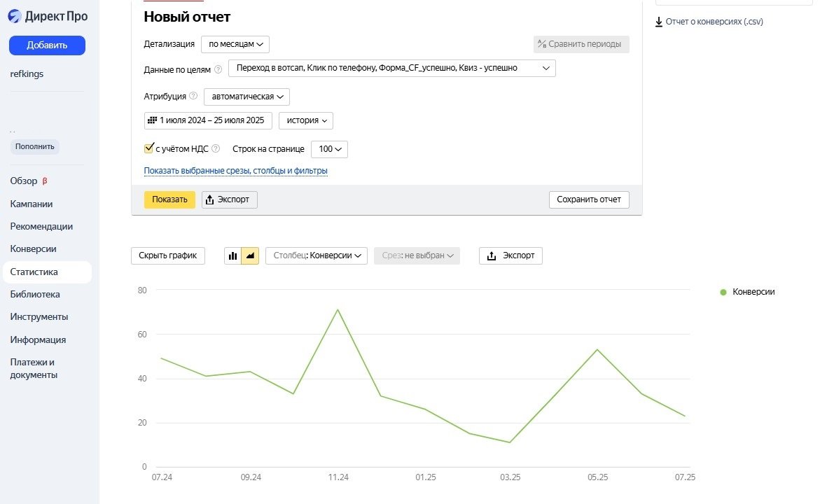The width and height of the screenshot is (820, 504).
Task: Click Показать выбранные срезы, столбцы и фильтры link
Action: click(235, 171)
